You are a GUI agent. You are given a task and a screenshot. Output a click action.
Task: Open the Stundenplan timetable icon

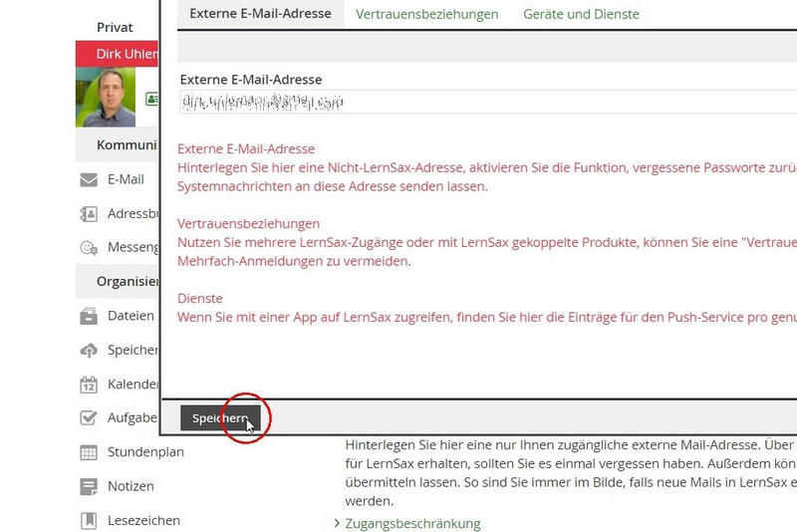tap(89, 452)
